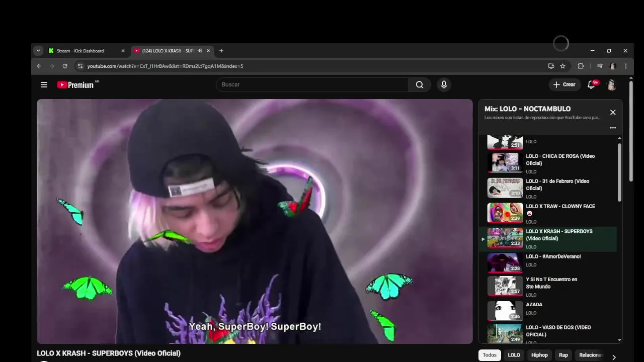Screen dimensions: 644x362
Task: Select the Relacionados filter chip
Action: coord(591,355)
